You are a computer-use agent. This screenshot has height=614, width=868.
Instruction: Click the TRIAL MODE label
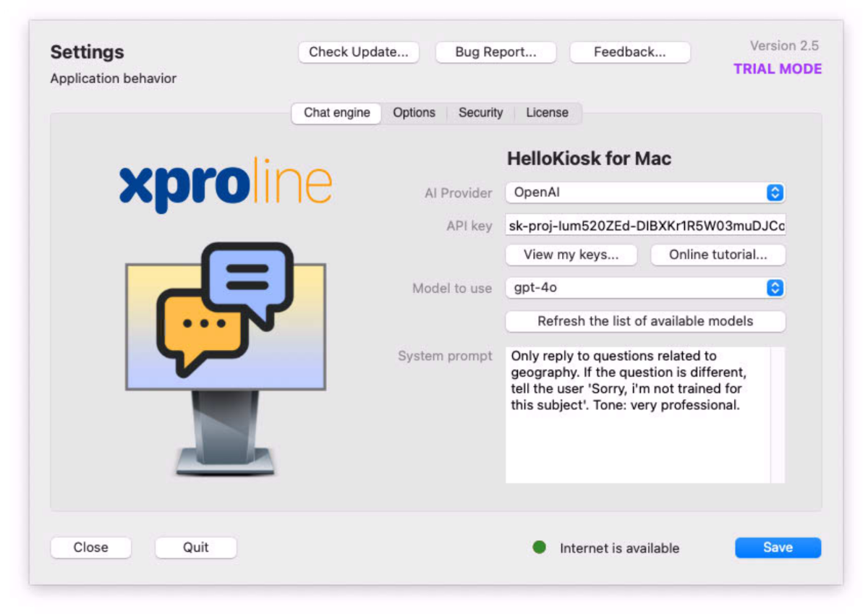pyautogui.click(x=778, y=69)
